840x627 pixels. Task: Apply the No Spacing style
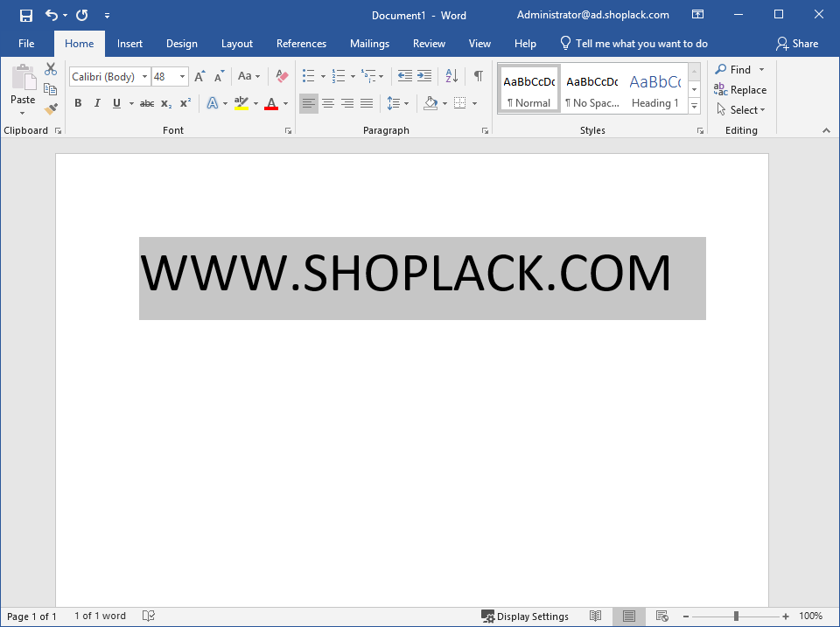pyautogui.click(x=592, y=89)
